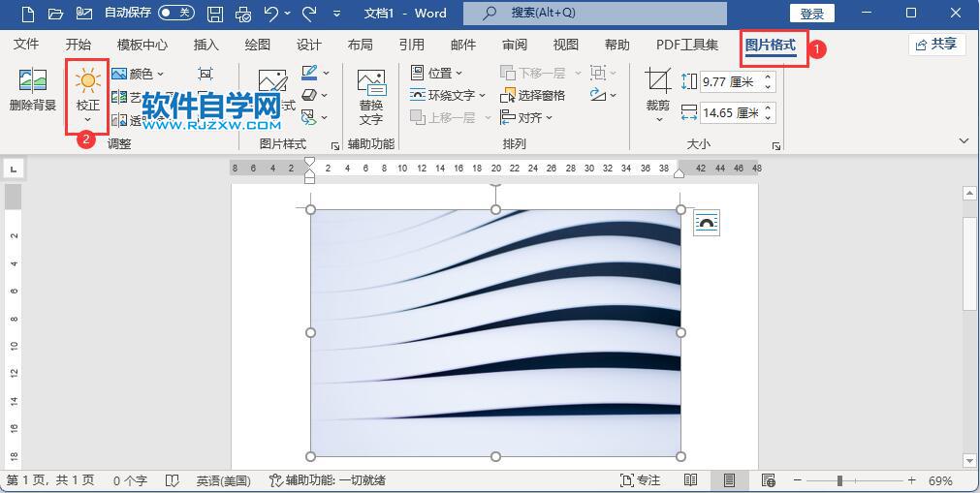Click the 登录 sign-in button
This screenshot has width=980, height=493.
click(x=812, y=14)
